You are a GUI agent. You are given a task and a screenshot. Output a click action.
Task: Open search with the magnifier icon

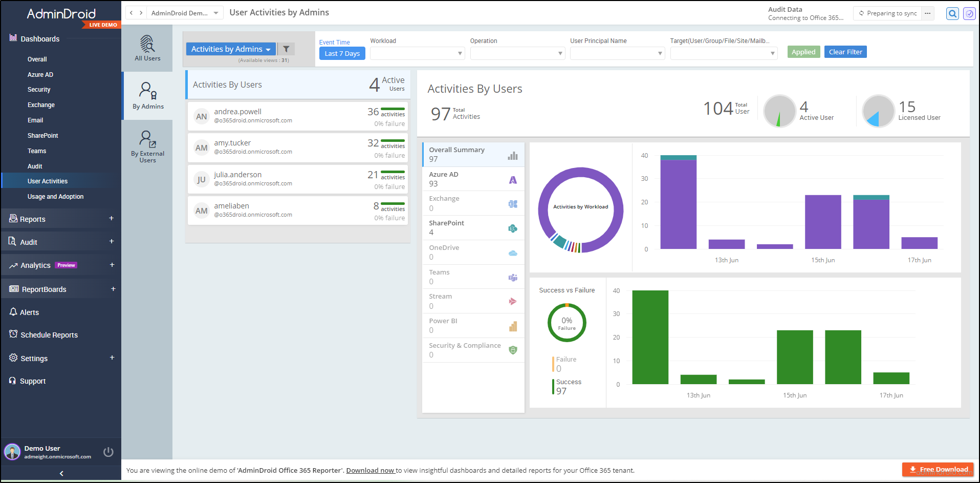951,14
